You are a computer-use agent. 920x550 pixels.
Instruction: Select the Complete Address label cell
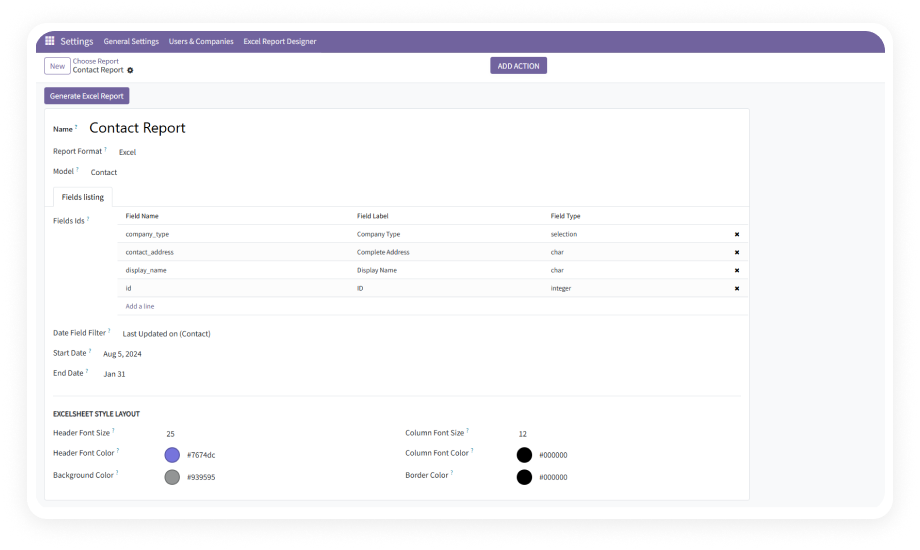click(x=383, y=252)
